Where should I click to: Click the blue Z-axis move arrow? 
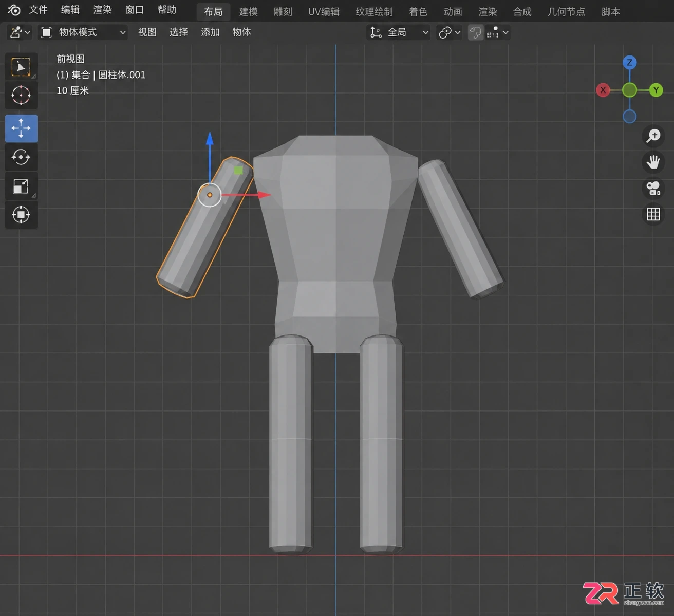[x=210, y=139]
